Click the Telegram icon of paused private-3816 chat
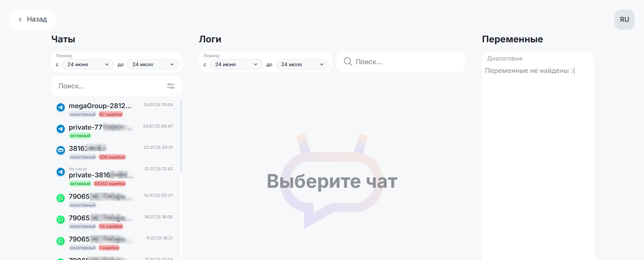Screen dimensions: 644x260 tap(60, 172)
